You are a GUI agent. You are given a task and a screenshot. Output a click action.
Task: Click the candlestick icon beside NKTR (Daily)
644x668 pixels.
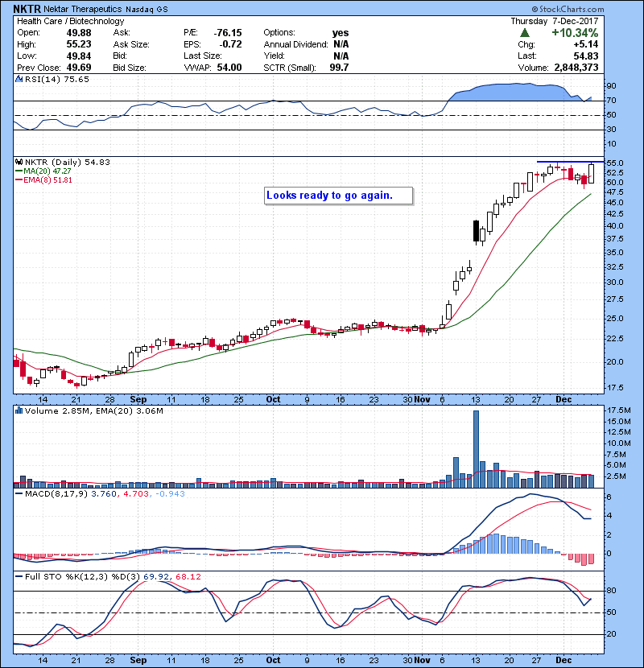click(19, 162)
